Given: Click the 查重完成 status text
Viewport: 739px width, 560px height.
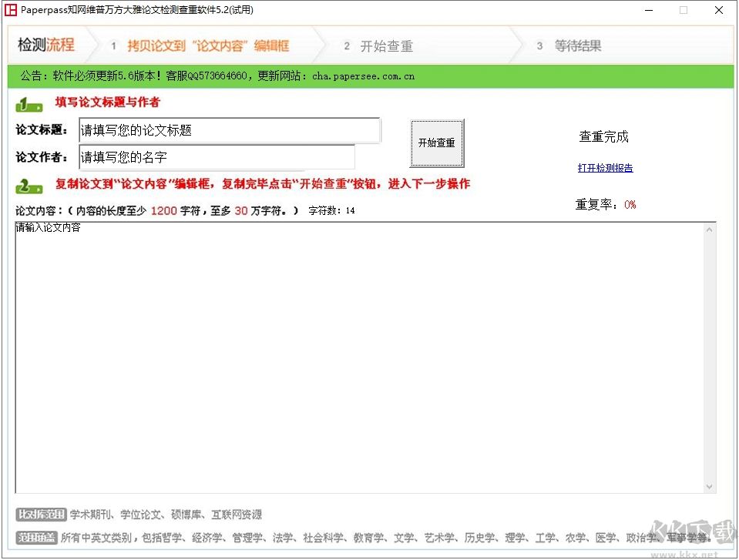Looking at the screenshot, I should tap(605, 136).
